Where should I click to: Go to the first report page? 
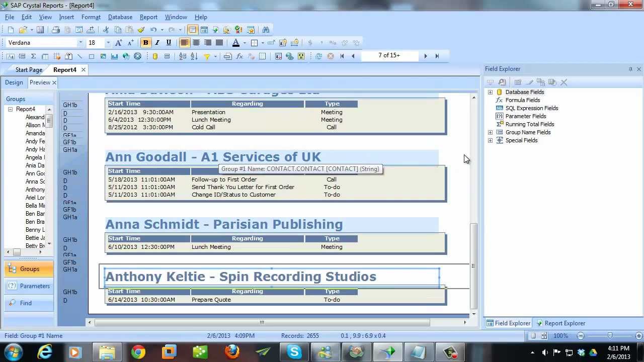point(342,56)
